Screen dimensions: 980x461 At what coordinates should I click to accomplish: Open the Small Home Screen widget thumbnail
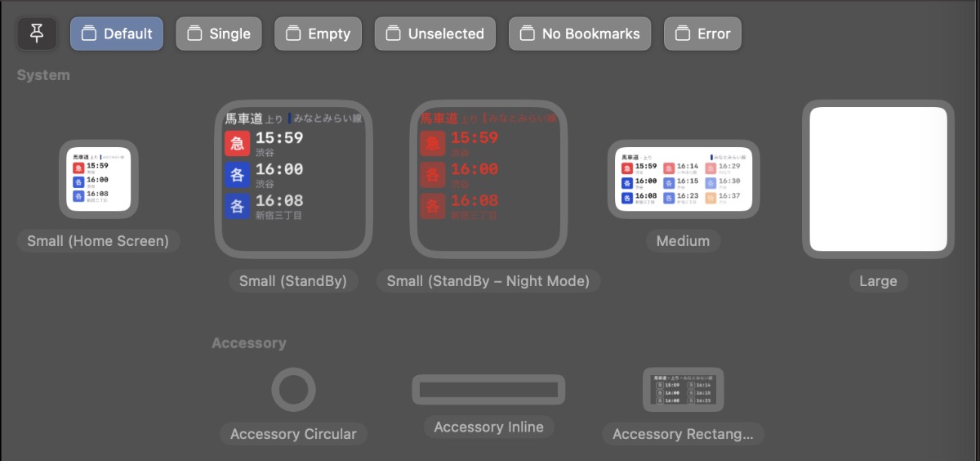[98, 179]
